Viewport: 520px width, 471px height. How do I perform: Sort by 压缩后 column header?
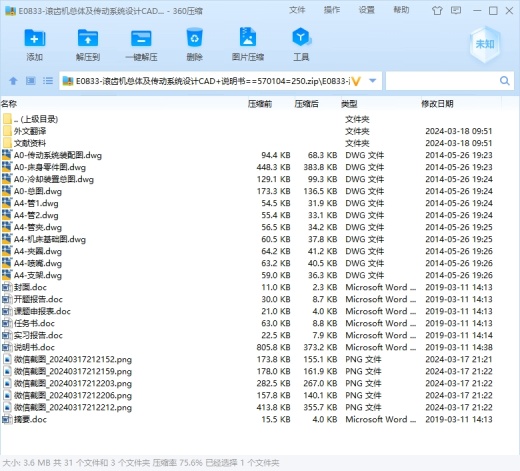(x=306, y=104)
